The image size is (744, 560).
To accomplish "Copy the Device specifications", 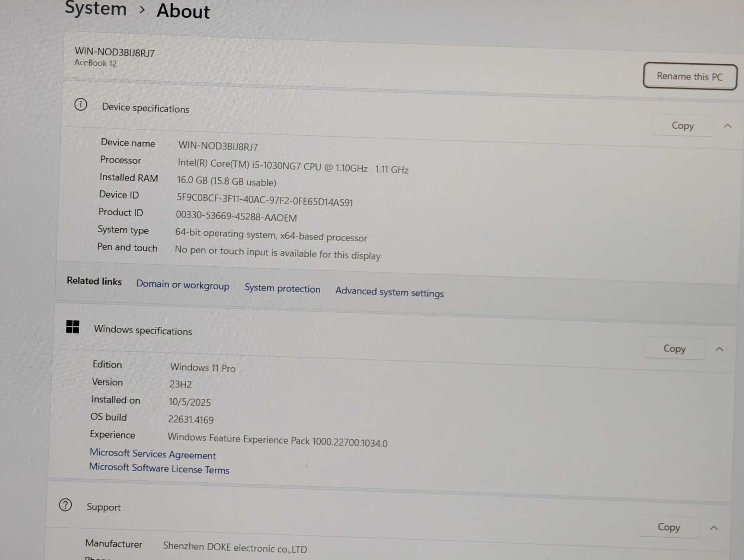I will pos(683,126).
